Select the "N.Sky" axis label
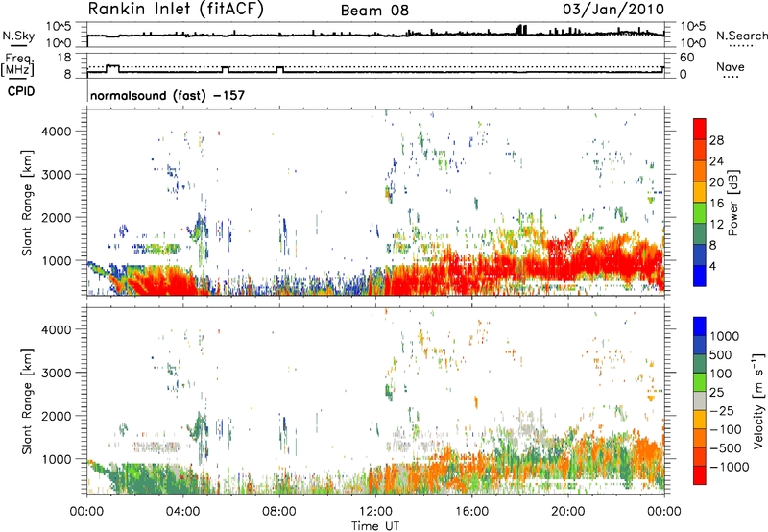The width and height of the screenshot is (768, 532). (x=18, y=36)
